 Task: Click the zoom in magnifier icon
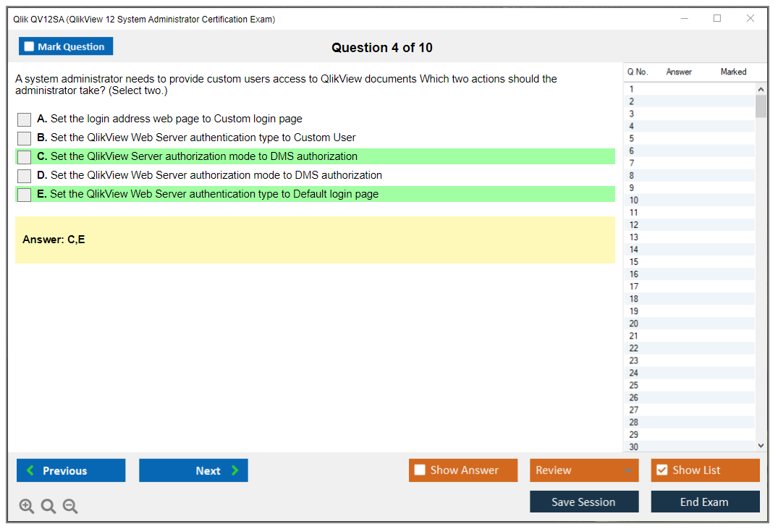[x=27, y=507]
